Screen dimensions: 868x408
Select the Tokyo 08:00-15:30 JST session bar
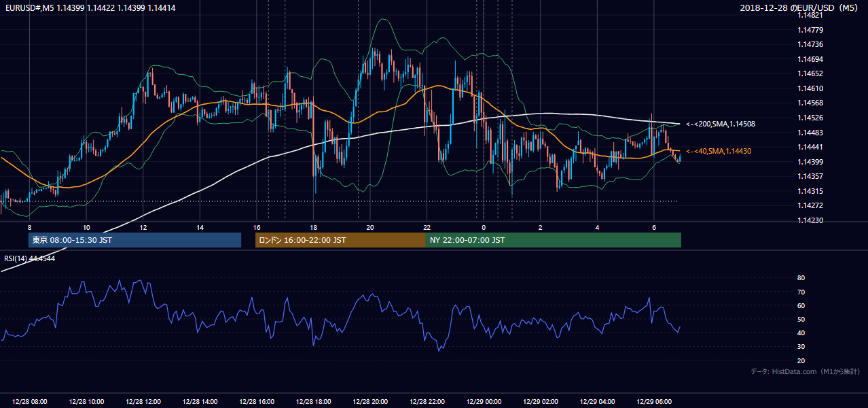134,240
